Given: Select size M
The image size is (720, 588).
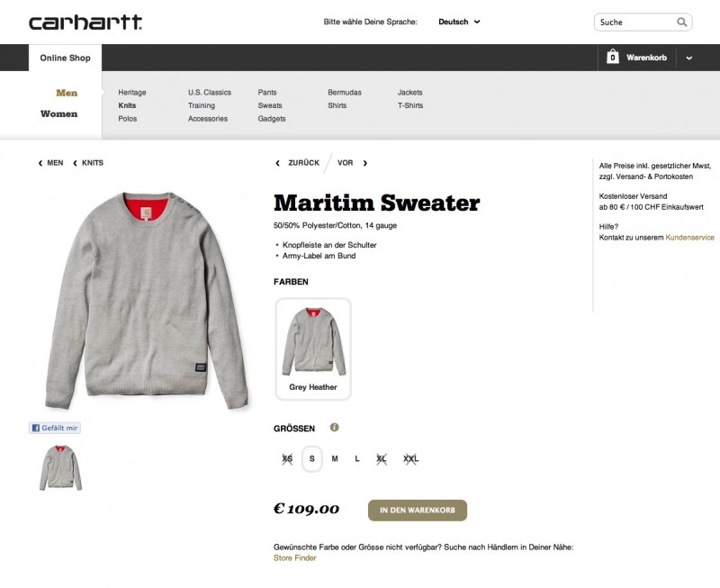Looking at the screenshot, I should [x=335, y=458].
